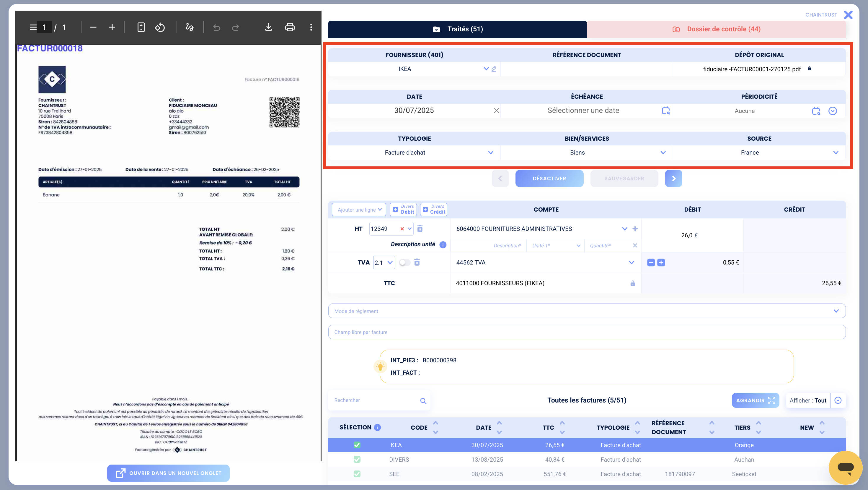Fit the PDF page to view
The height and width of the screenshot is (490, 868).
pyautogui.click(x=141, y=27)
